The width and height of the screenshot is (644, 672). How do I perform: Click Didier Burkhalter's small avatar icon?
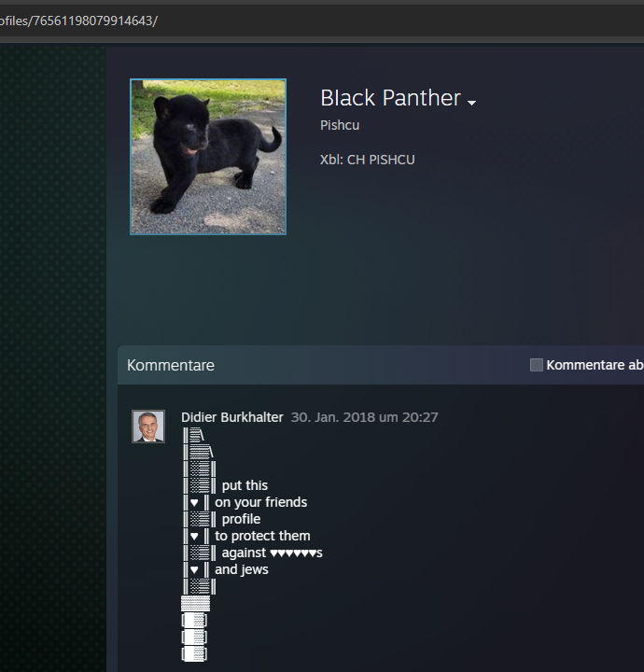tap(148, 427)
